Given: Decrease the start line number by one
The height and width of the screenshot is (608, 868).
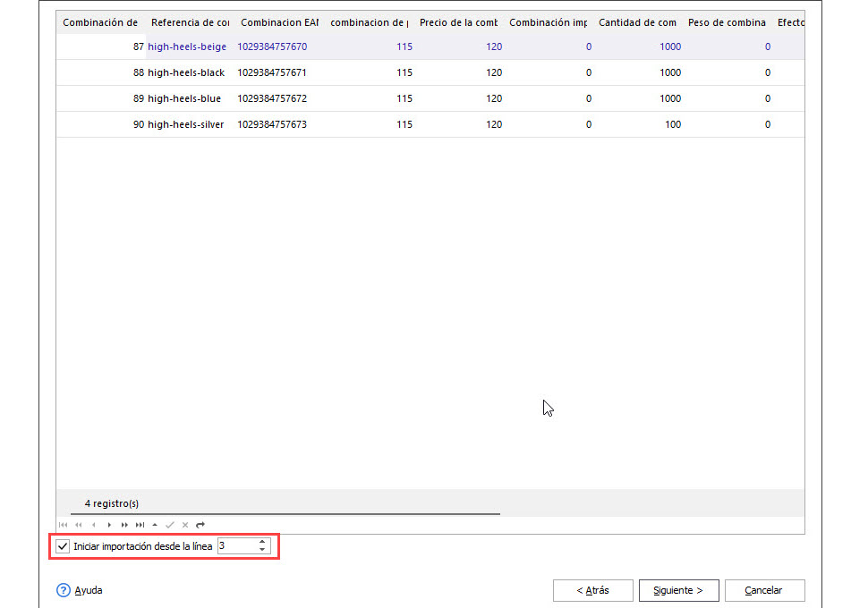Looking at the screenshot, I should pyautogui.click(x=262, y=550).
